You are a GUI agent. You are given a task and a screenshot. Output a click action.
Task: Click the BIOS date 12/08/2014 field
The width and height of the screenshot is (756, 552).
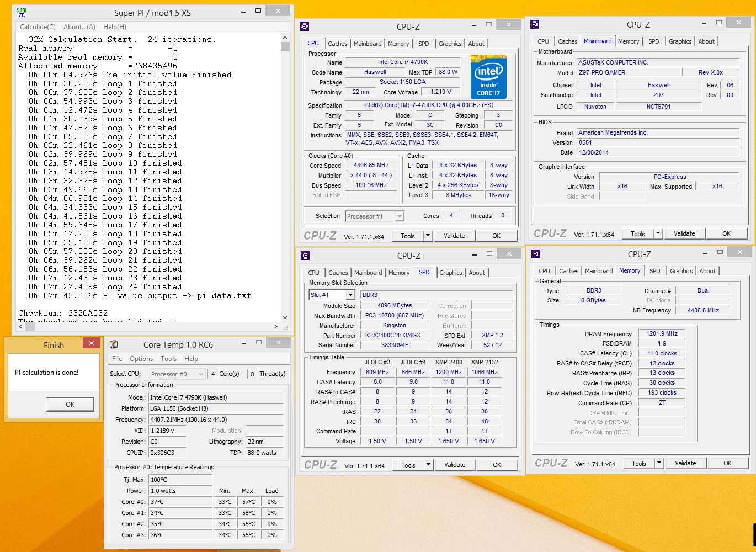(x=658, y=152)
